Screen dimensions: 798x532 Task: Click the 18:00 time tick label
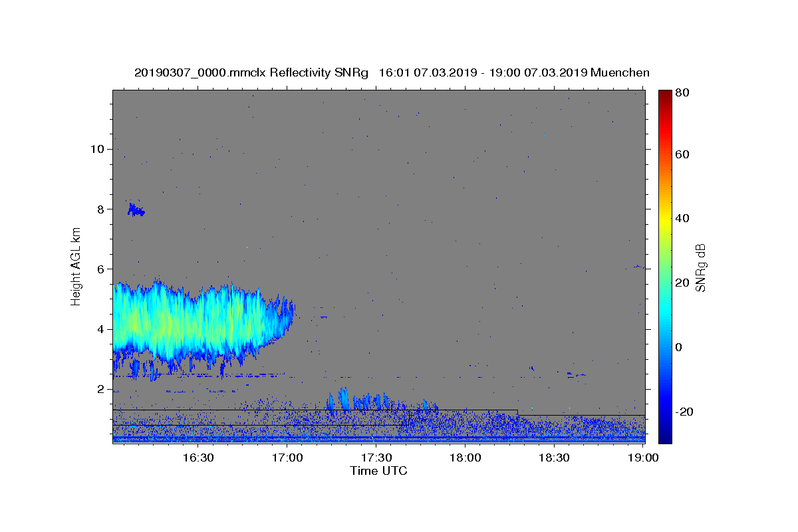465,458
